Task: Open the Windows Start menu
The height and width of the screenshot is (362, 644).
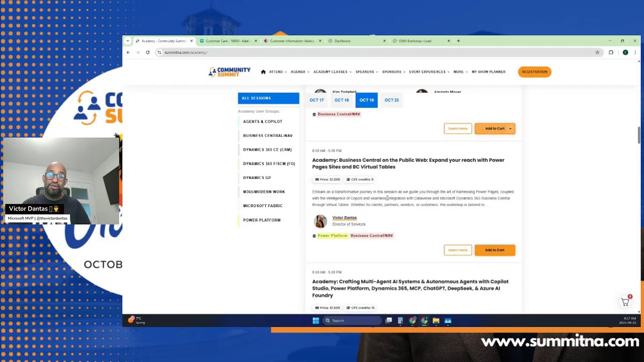Action: pyautogui.click(x=315, y=321)
